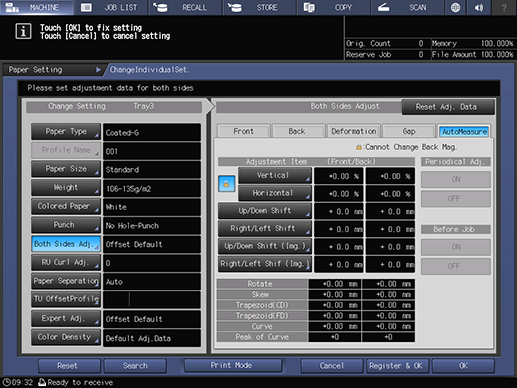Cancel the setting changes
Viewport: 517px width, 388px height.
click(x=332, y=366)
